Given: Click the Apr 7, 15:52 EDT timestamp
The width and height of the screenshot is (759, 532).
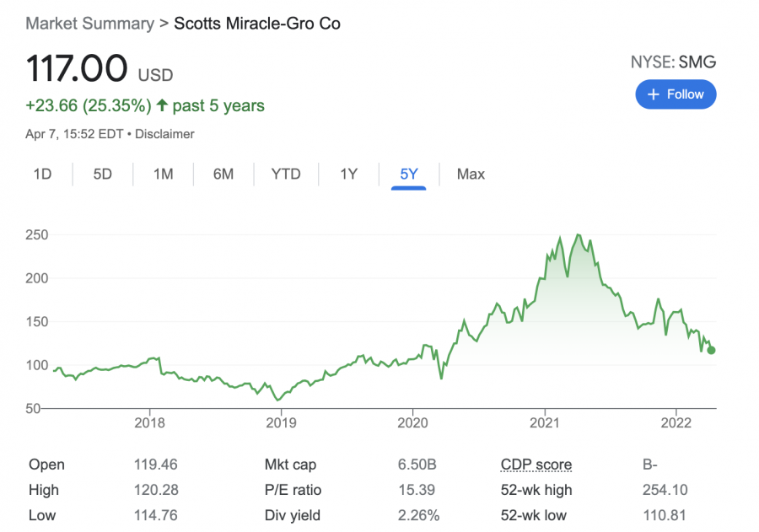Looking at the screenshot, I should 74,134.
